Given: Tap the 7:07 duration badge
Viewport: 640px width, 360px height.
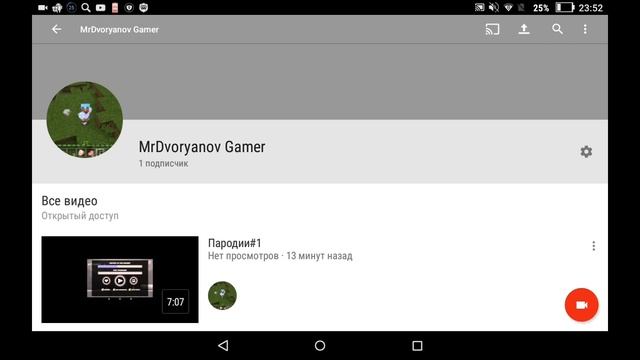Looking at the screenshot, I should coord(176,302).
